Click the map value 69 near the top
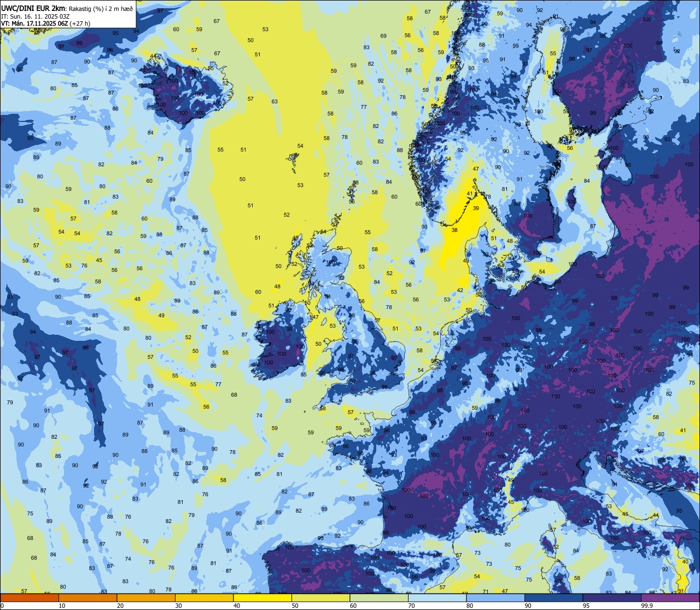Image resolution: width=700 pixels, height=610 pixels. pos(383,36)
